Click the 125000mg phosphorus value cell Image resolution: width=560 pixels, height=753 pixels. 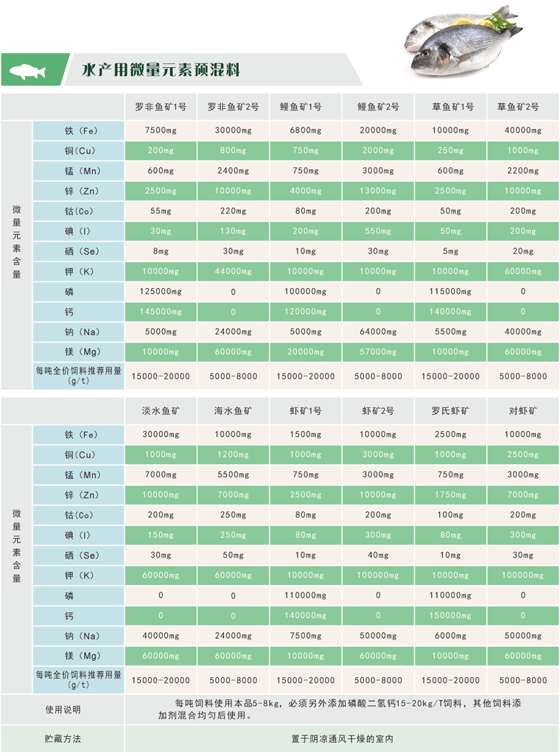coord(161,292)
